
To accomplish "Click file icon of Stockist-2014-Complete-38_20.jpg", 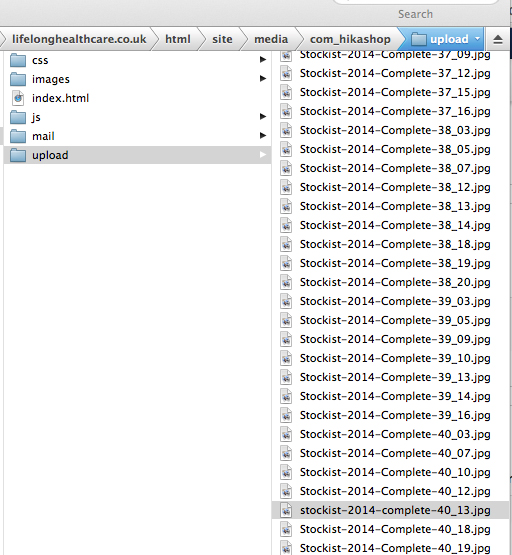I will [286, 282].
